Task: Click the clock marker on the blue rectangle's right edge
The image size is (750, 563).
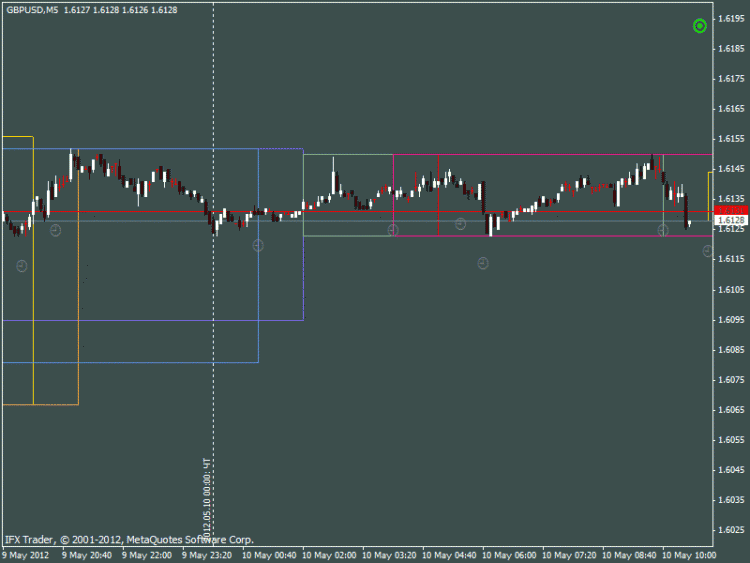Action: [258, 245]
